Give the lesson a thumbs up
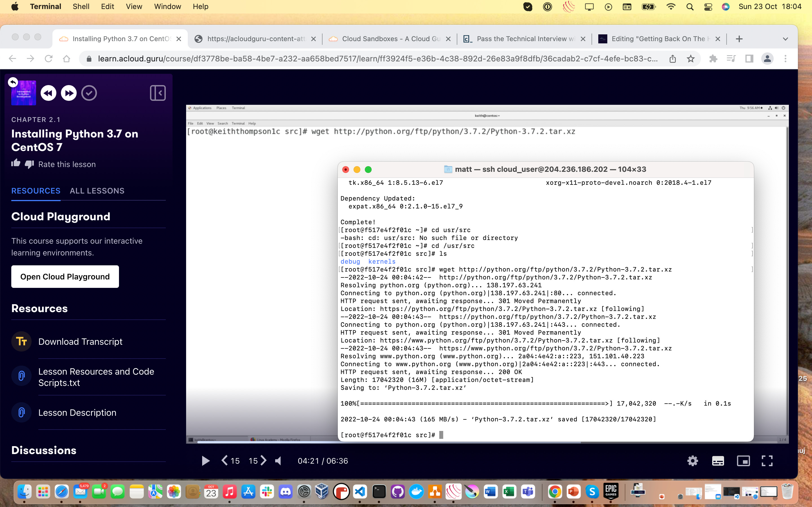 [16, 164]
